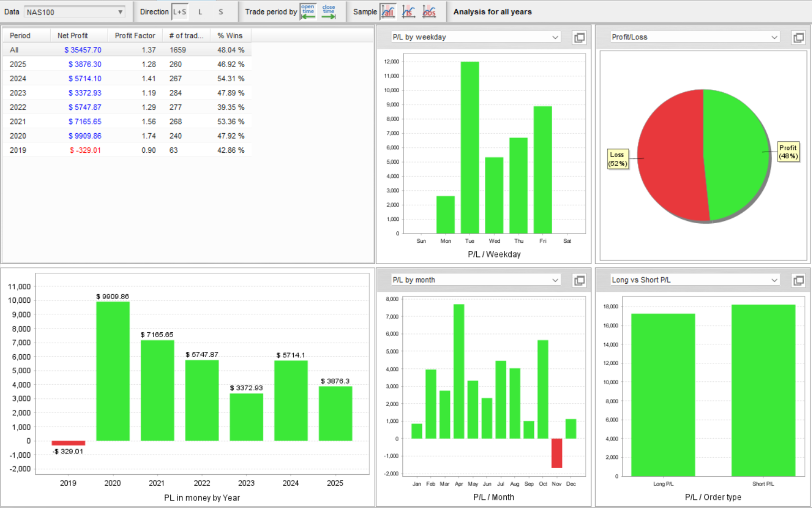
Task: Select the out-of-sample (OOS) icon
Action: tap(429, 11)
